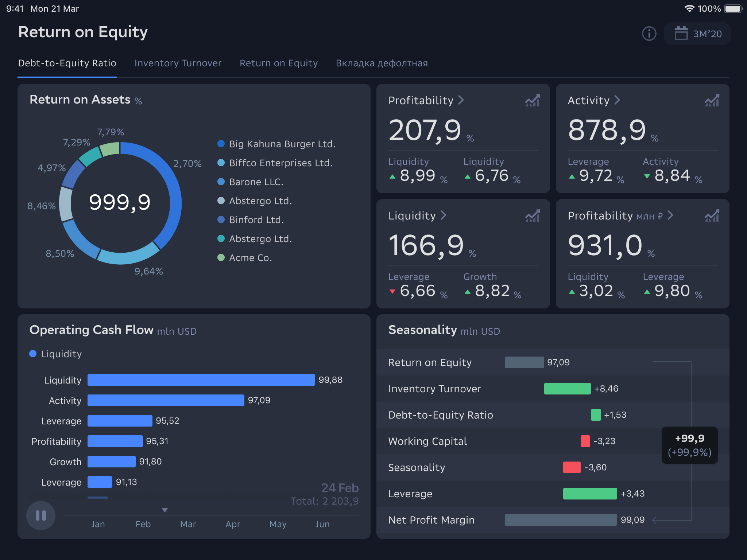This screenshot has height=560, width=747.
Task: Click chart icon on Liquidity 166,9 card
Action: [x=532, y=216]
